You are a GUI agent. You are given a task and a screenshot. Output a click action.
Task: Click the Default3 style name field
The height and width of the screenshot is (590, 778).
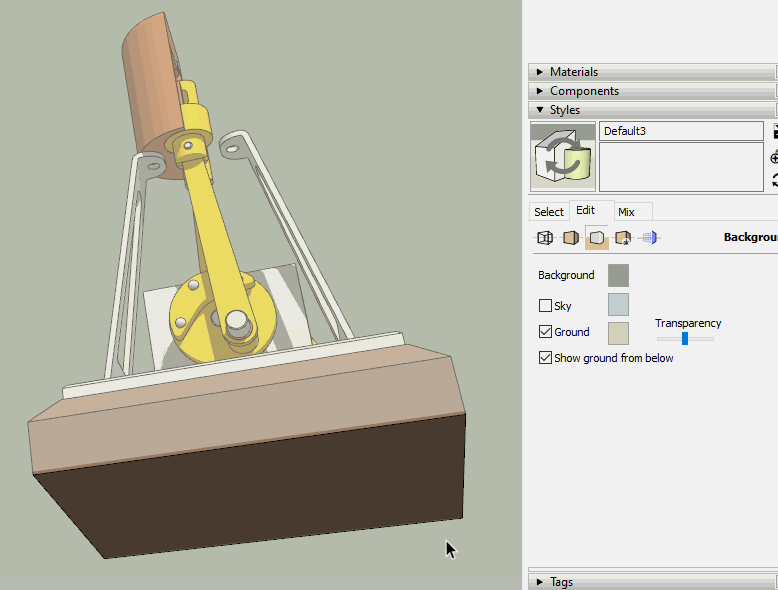pyautogui.click(x=681, y=131)
